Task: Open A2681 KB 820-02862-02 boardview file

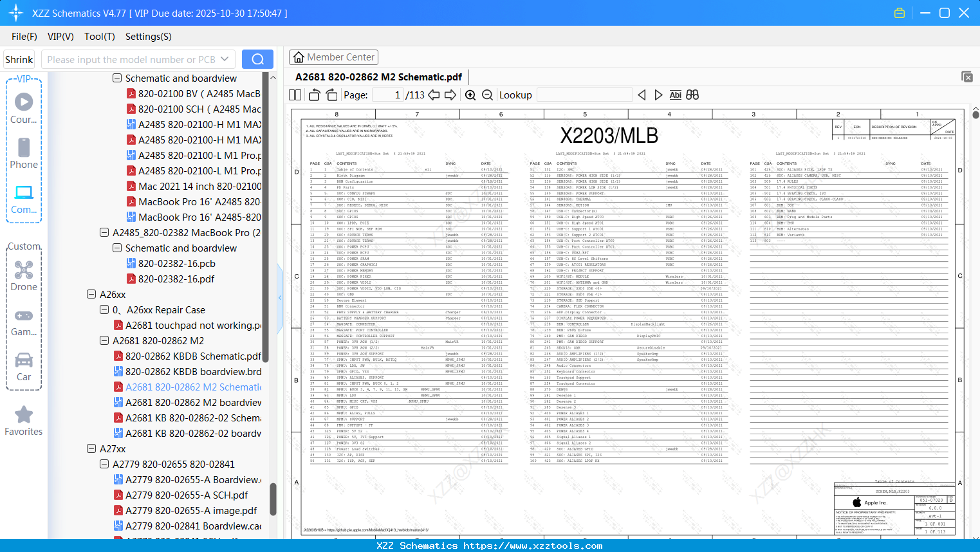Action: 187,433
